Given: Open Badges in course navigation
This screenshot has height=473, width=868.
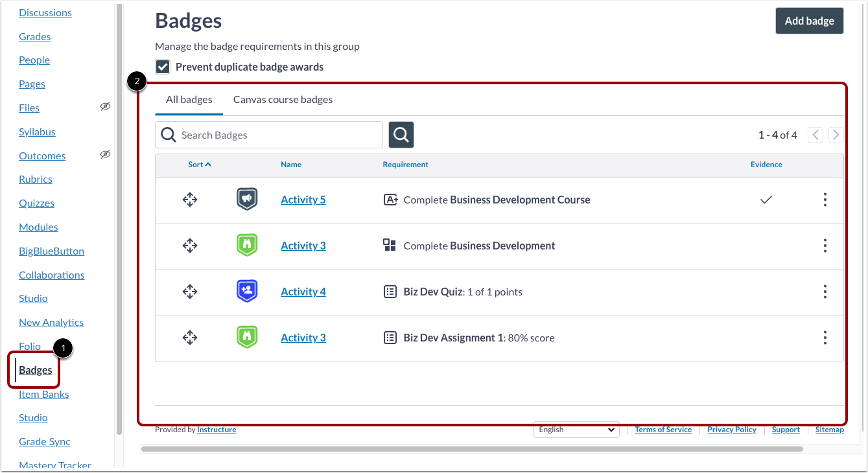Looking at the screenshot, I should tap(36, 370).
